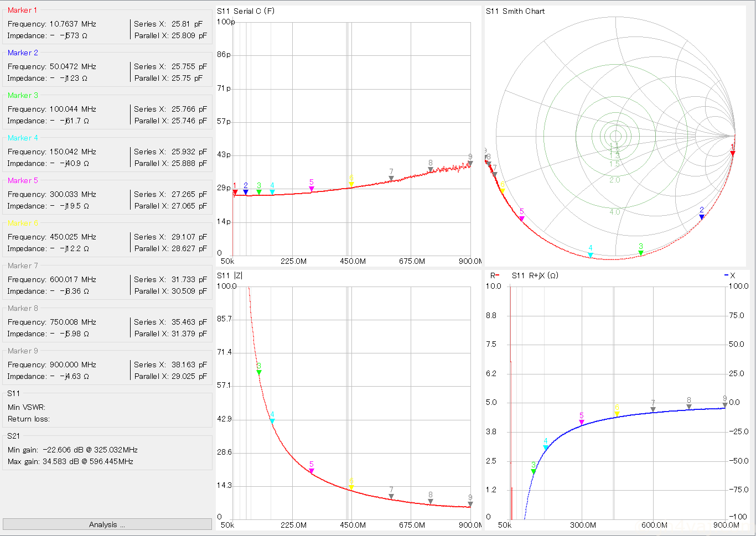
Task: Choose gray marker 8 on the R+jX chart
Action: 689,407
